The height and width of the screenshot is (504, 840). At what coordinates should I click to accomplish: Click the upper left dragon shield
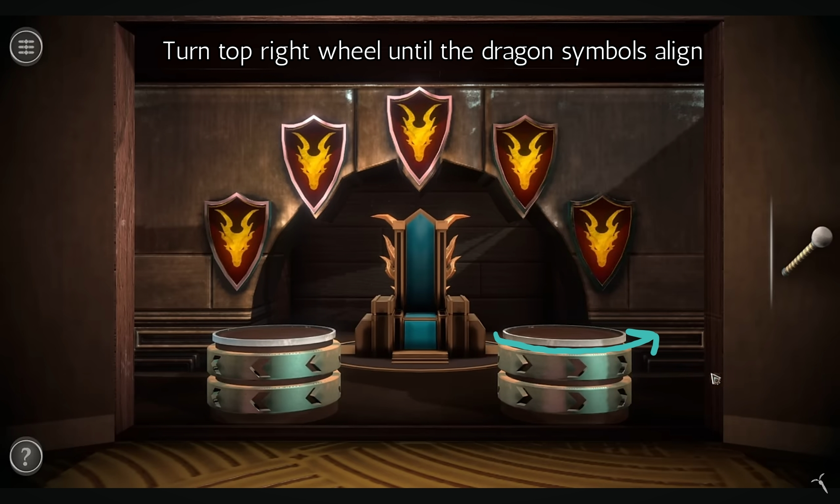coord(314,166)
